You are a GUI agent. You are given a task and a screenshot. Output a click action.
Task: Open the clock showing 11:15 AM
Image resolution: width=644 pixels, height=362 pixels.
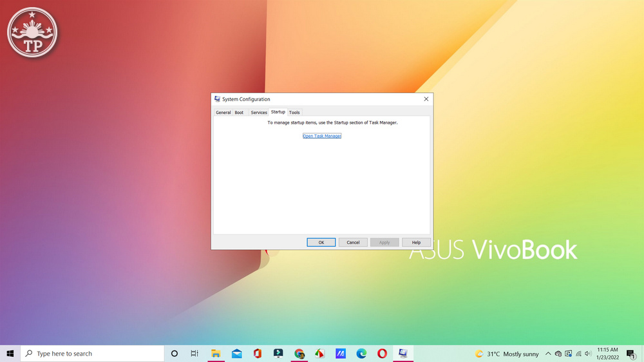click(607, 354)
